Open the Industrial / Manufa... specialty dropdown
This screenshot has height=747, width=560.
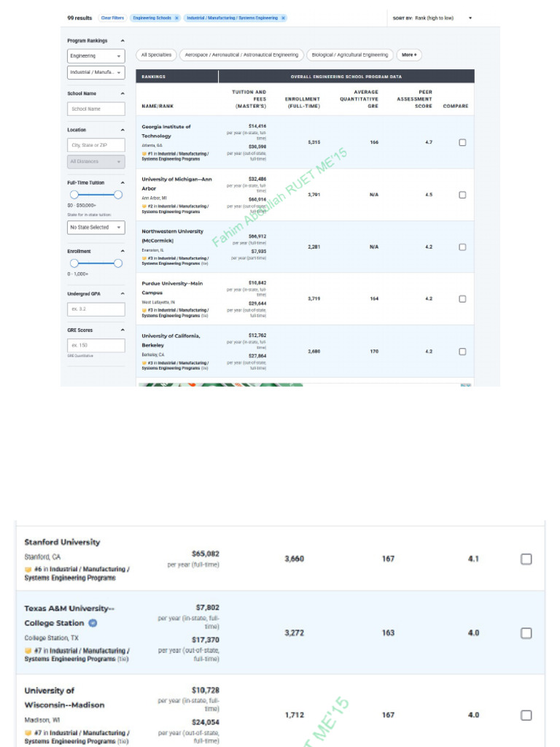[96, 72]
